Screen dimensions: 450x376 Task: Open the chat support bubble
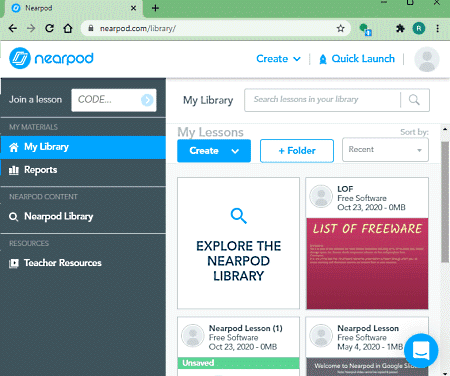tap(421, 350)
